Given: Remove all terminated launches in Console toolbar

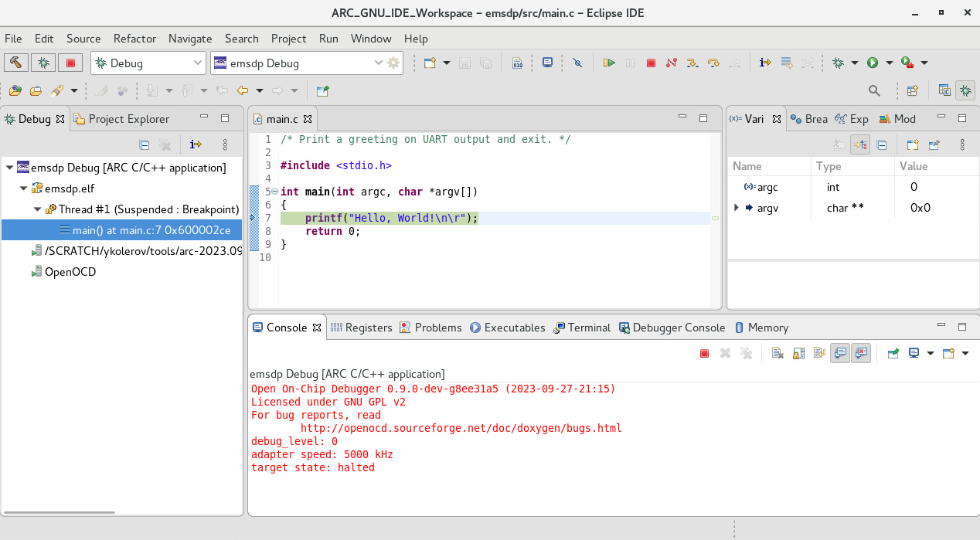Looking at the screenshot, I should (745, 353).
